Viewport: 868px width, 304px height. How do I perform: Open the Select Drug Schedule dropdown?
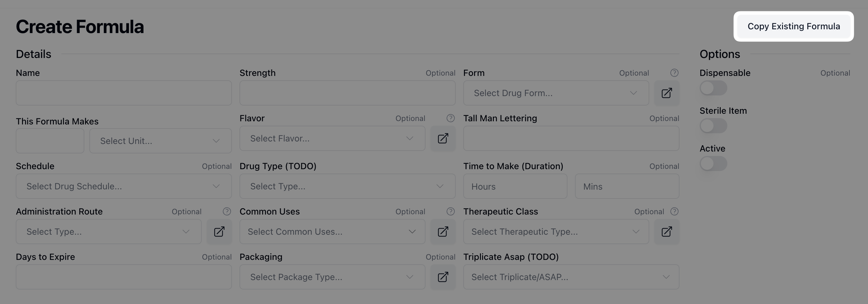point(124,186)
